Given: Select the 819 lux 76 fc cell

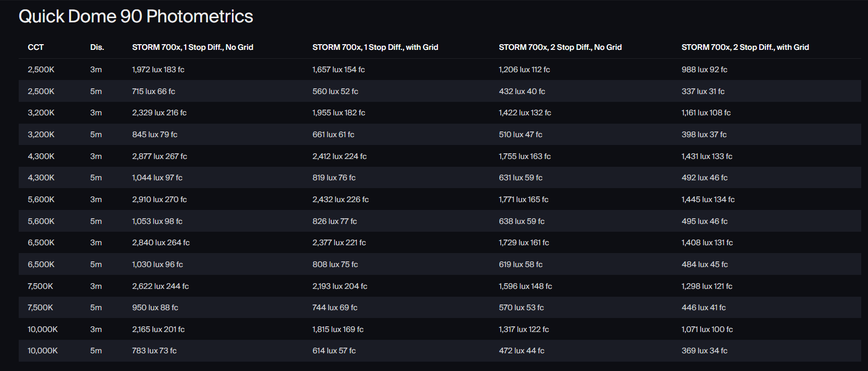Looking at the screenshot, I should (x=334, y=178).
